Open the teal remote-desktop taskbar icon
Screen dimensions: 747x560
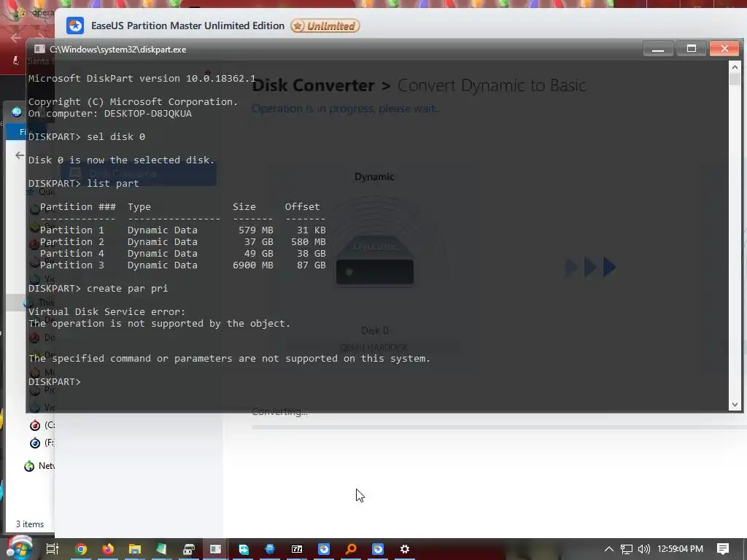[x=244, y=549]
